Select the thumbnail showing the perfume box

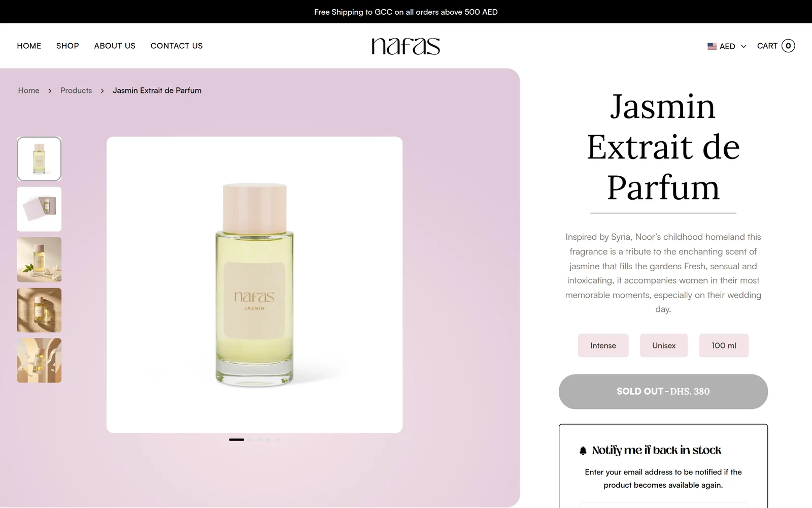point(39,209)
